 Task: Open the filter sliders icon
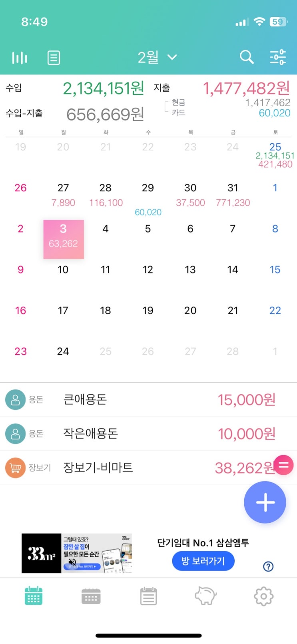click(278, 57)
